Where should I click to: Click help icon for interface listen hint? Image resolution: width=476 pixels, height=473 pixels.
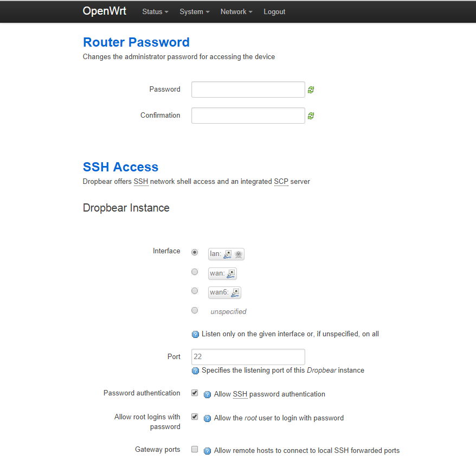(196, 335)
